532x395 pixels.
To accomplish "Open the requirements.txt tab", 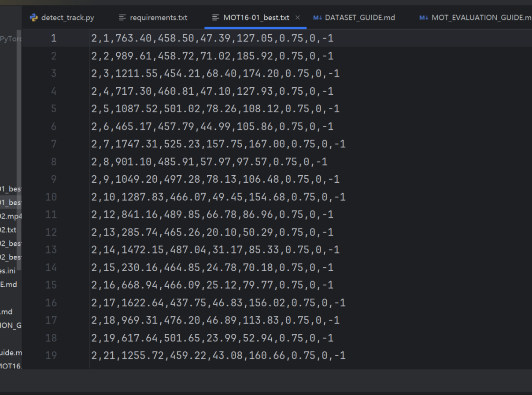I will click(x=159, y=18).
